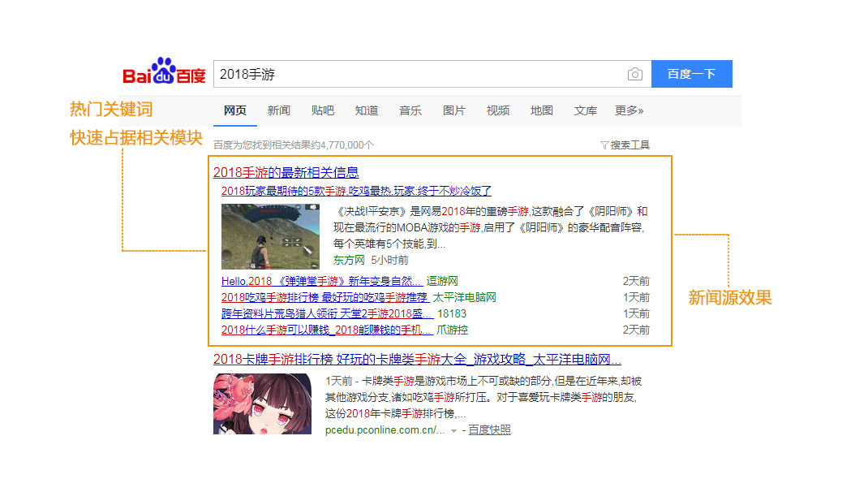Open the 更多 dropdown menu
This screenshot has width=868, height=492.
(x=630, y=111)
